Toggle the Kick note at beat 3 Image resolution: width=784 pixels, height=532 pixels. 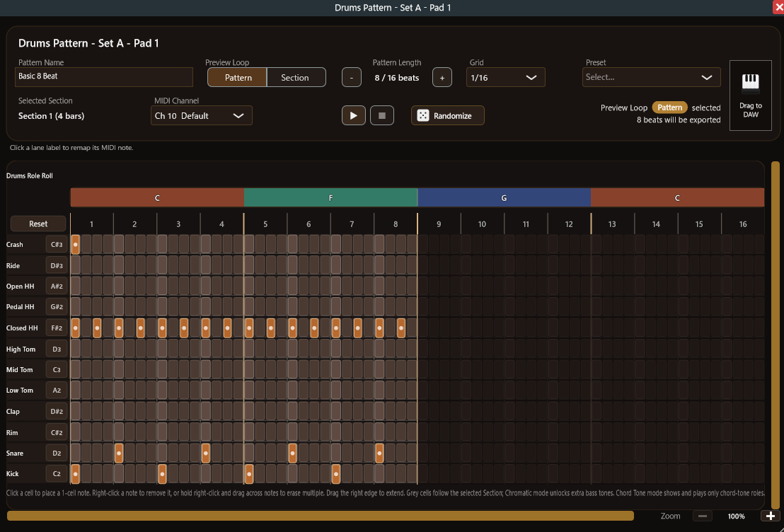162,473
